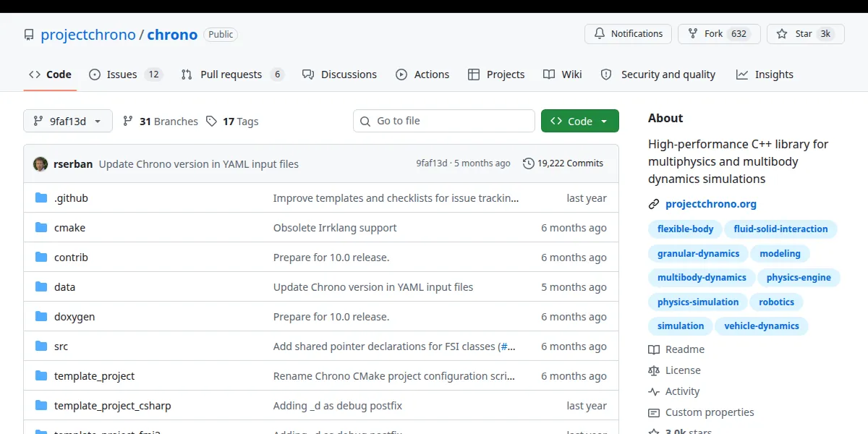The image size is (868, 434).
Task: Switch to the Projects tab
Action: 496,75
